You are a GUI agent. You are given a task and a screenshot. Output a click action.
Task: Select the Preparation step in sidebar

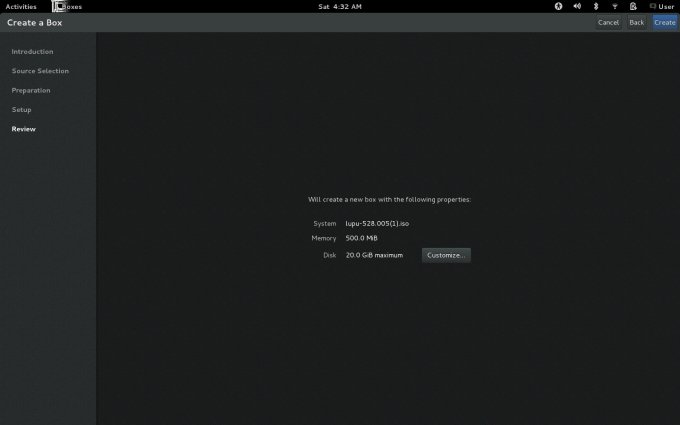pos(31,90)
